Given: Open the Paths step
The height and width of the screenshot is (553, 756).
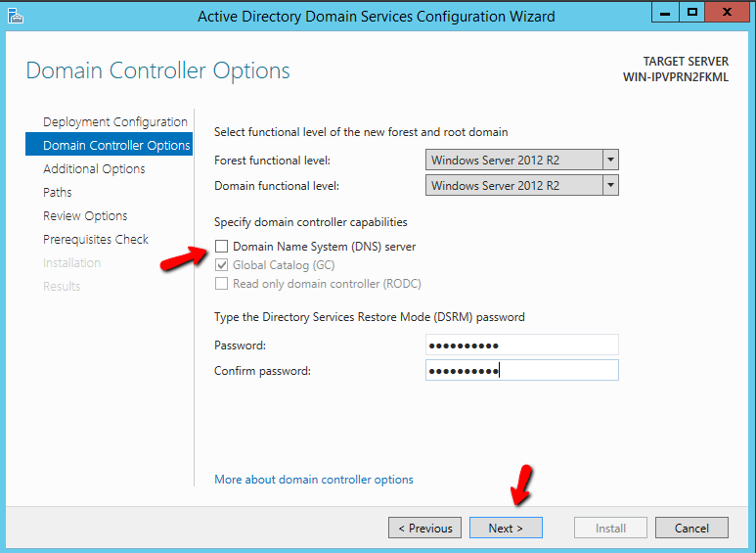Looking at the screenshot, I should [58, 192].
